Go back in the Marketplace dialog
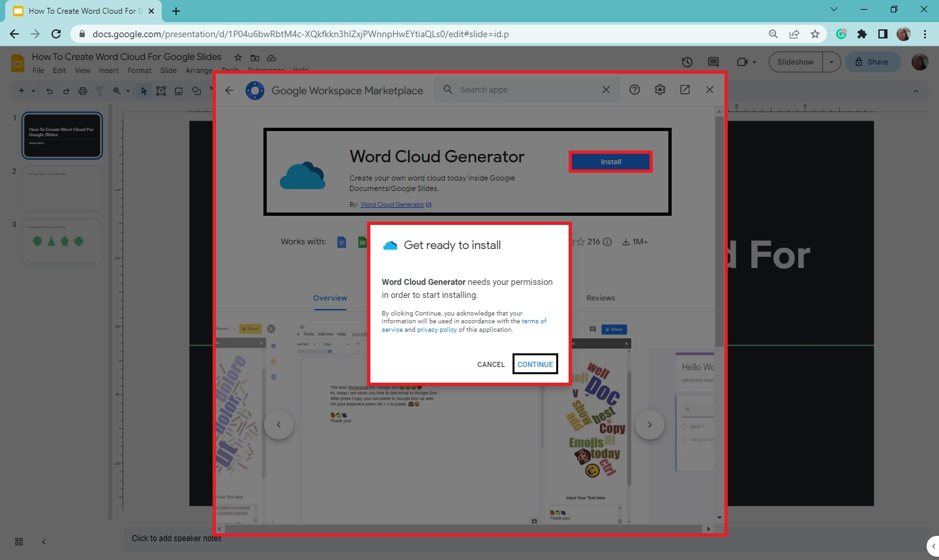The image size is (939, 560). pyautogui.click(x=230, y=90)
